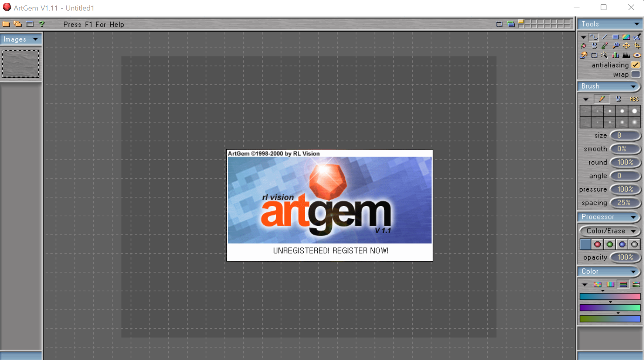
Task: Select the rectangle shape tool
Action: [615, 37]
